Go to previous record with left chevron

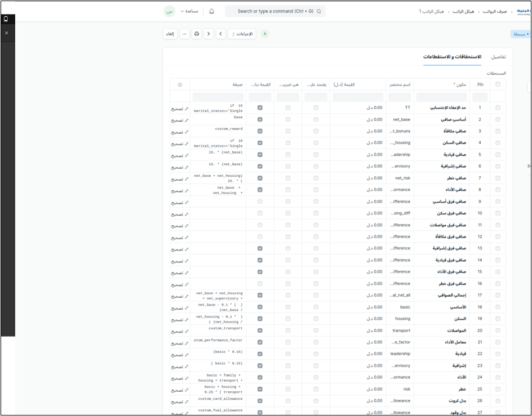209,34
